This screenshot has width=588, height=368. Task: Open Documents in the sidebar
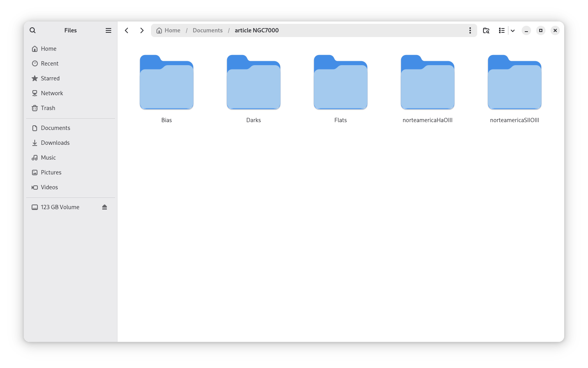click(71, 128)
